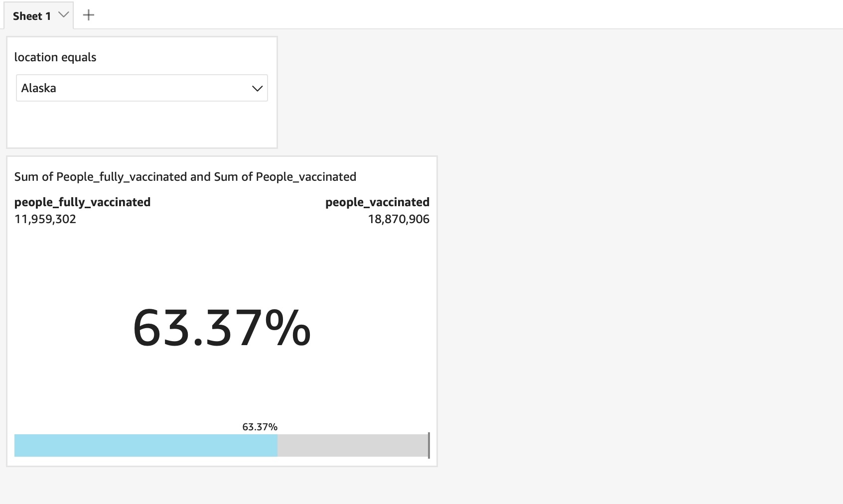Click the people_fully_vaccinated label
The width and height of the screenshot is (843, 504).
pos(82,202)
